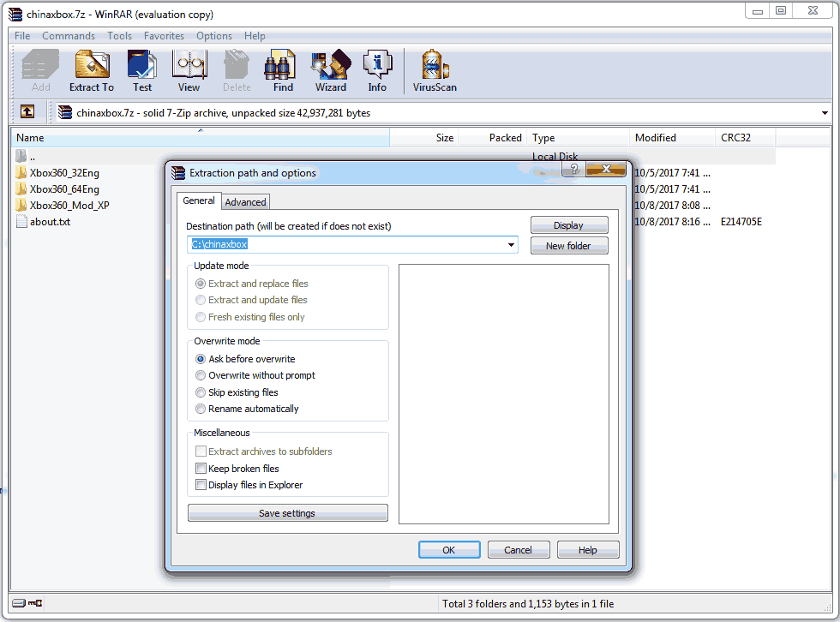Image resolution: width=840 pixels, height=622 pixels.
Task: Open the File menu
Action: coord(22,36)
